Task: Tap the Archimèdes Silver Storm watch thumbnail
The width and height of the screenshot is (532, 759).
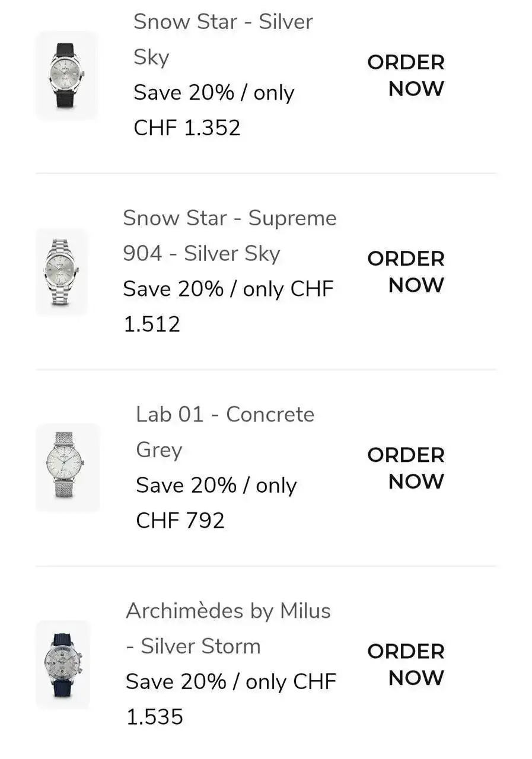Action: pyautogui.click(x=63, y=664)
